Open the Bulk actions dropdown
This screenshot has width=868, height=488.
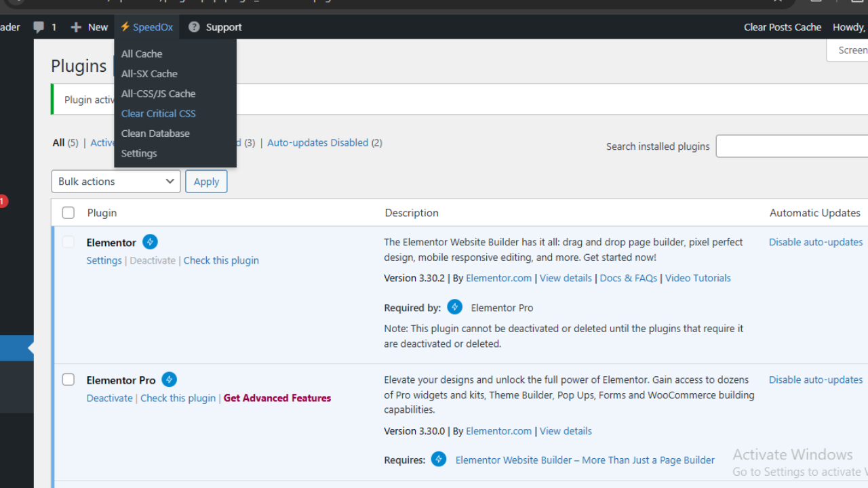(x=116, y=182)
